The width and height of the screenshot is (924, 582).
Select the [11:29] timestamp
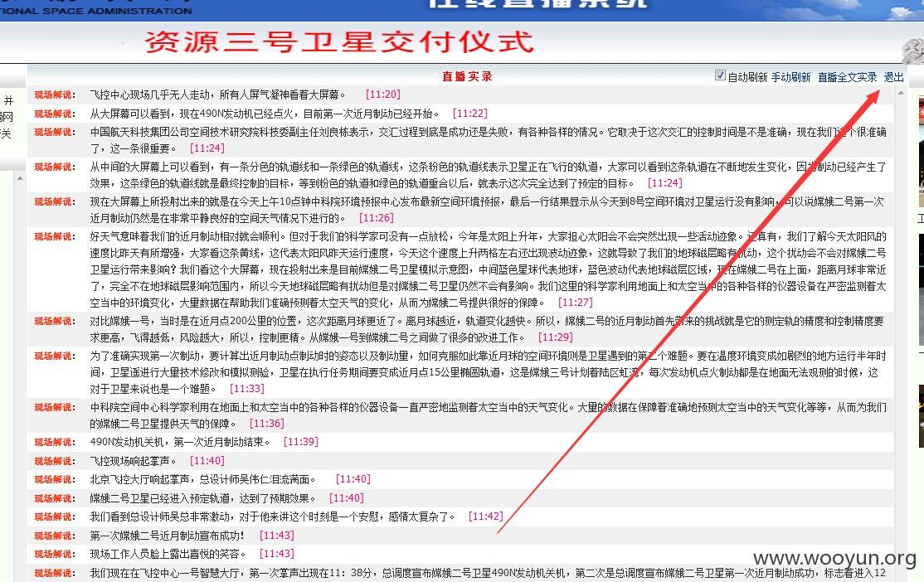click(x=556, y=337)
